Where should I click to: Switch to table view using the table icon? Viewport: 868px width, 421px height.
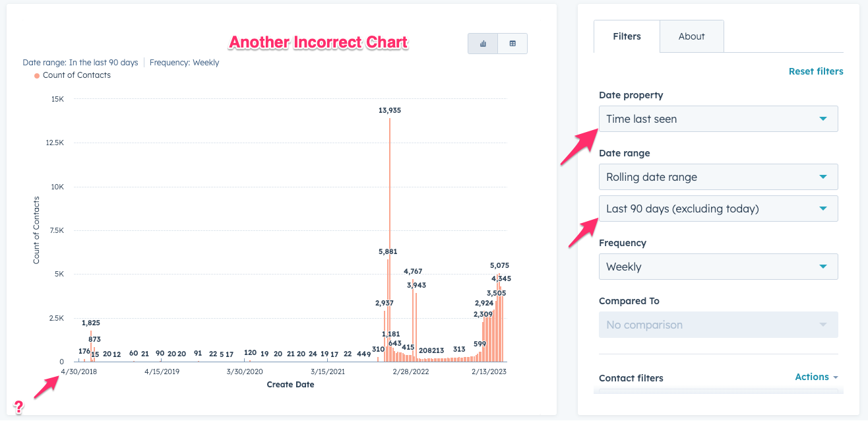[512, 43]
